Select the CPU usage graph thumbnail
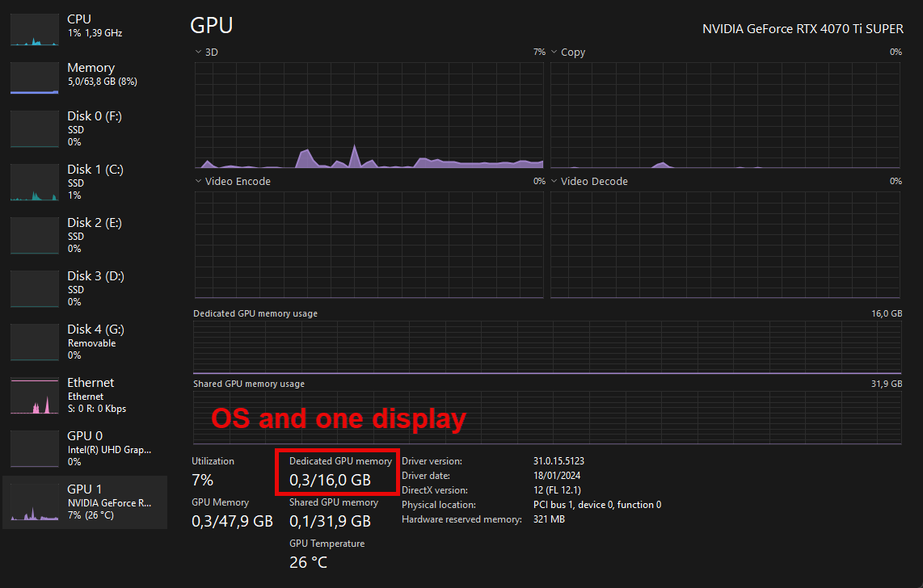 click(x=34, y=29)
